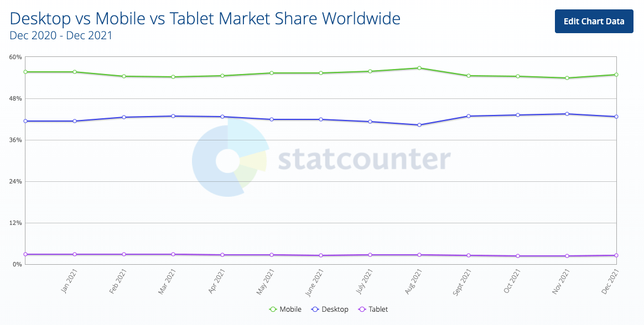
Task: Click the 60% y-axis label
Action: tap(15, 57)
